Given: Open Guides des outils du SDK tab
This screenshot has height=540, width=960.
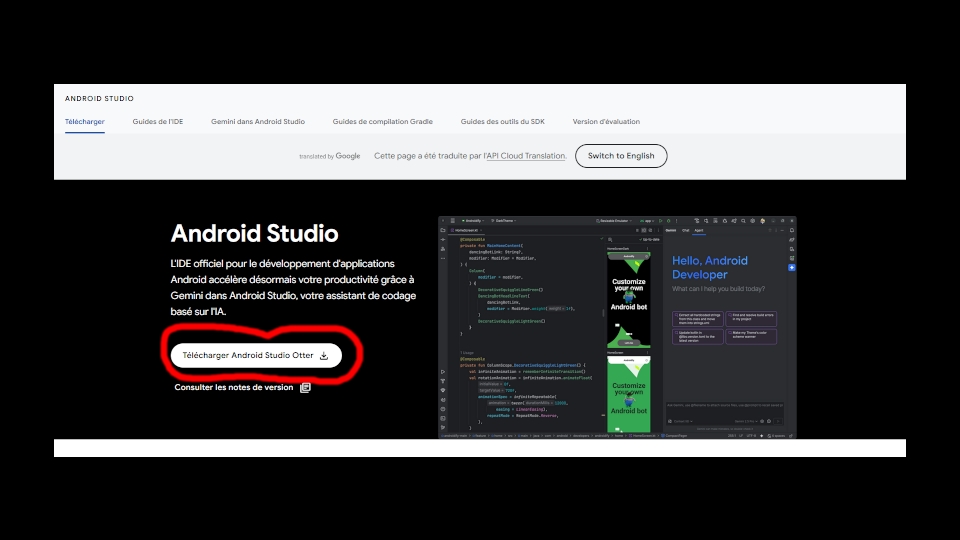Looking at the screenshot, I should pos(503,122).
